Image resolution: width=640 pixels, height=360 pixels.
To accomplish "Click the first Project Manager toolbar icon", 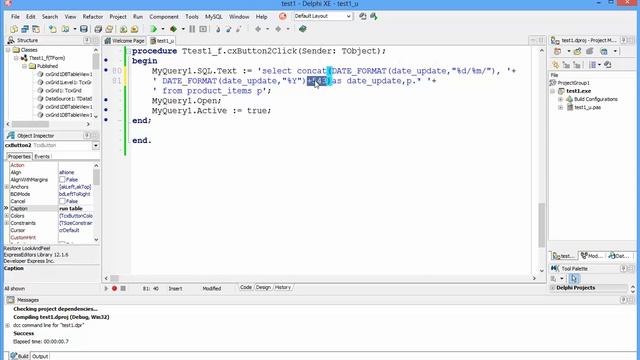I will click(x=558, y=51).
